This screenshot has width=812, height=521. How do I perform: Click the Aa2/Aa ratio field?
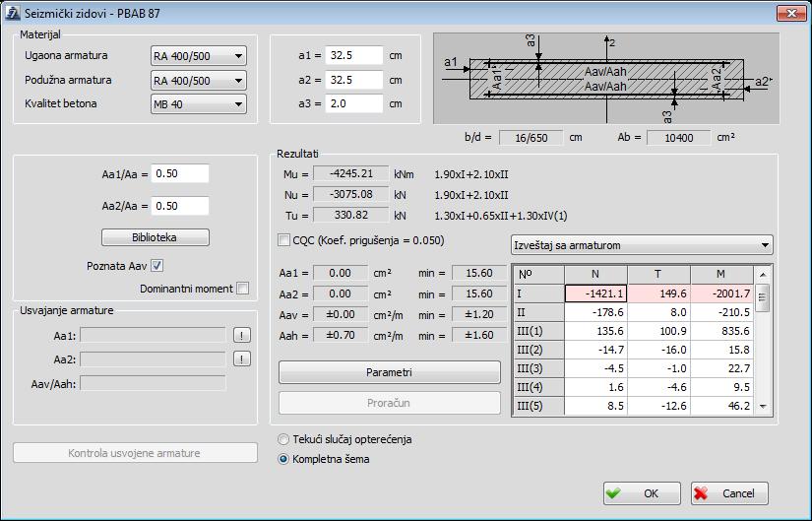pos(180,206)
